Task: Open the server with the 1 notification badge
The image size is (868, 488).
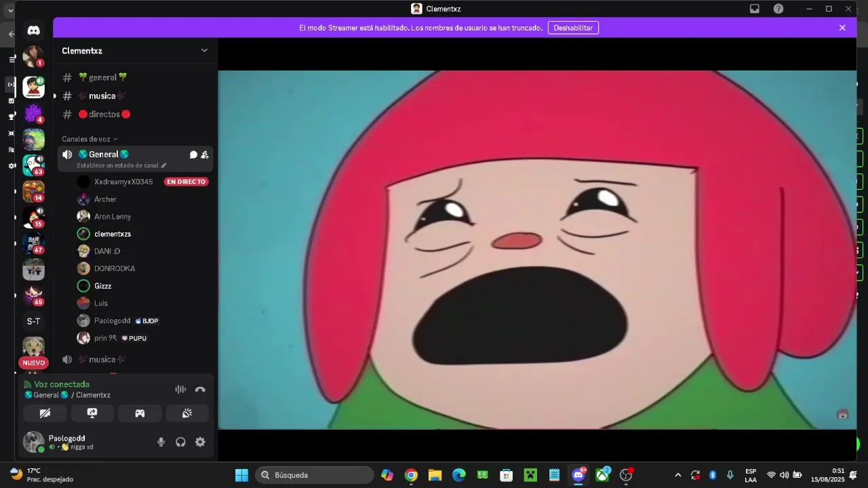Action: (33, 57)
